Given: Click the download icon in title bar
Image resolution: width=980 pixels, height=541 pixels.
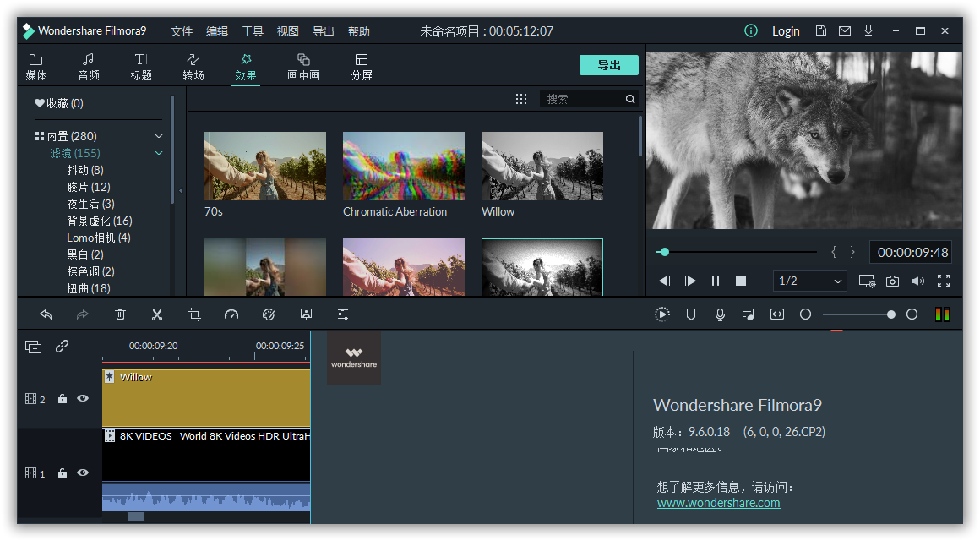Looking at the screenshot, I should (868, 30).
